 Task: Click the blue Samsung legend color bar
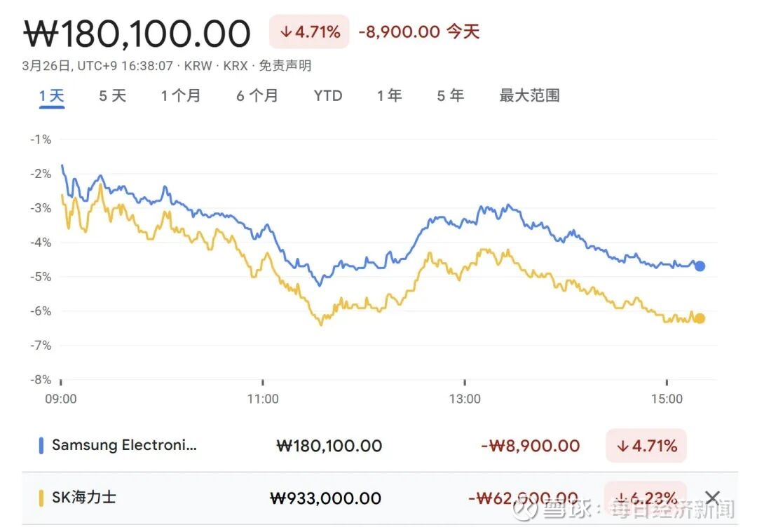41,445
